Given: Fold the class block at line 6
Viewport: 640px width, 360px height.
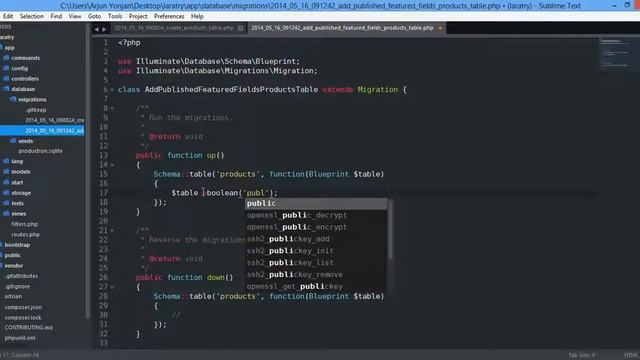Looking at the screenshot, I should [112, 90].
